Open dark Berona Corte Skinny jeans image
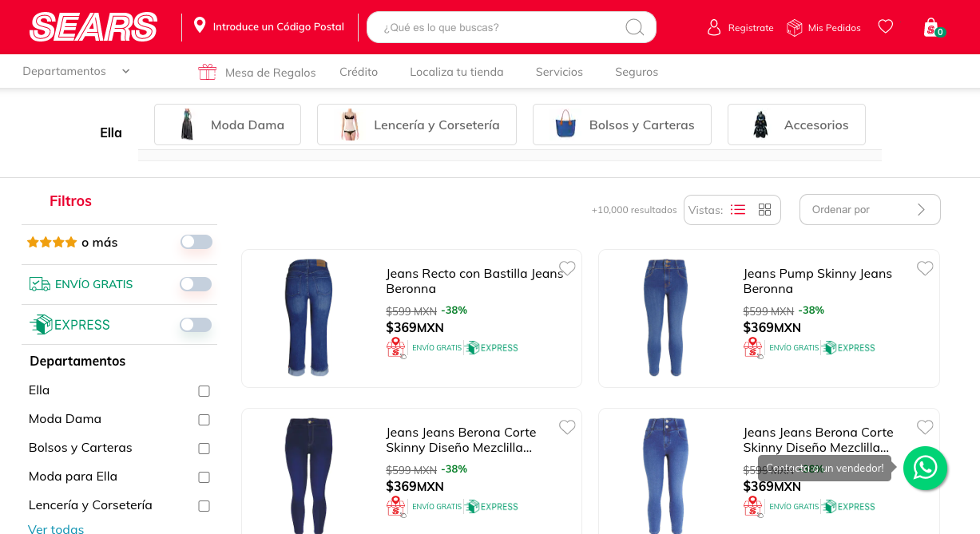This screenshot has width=980, height=534. (x=308, y=475)
